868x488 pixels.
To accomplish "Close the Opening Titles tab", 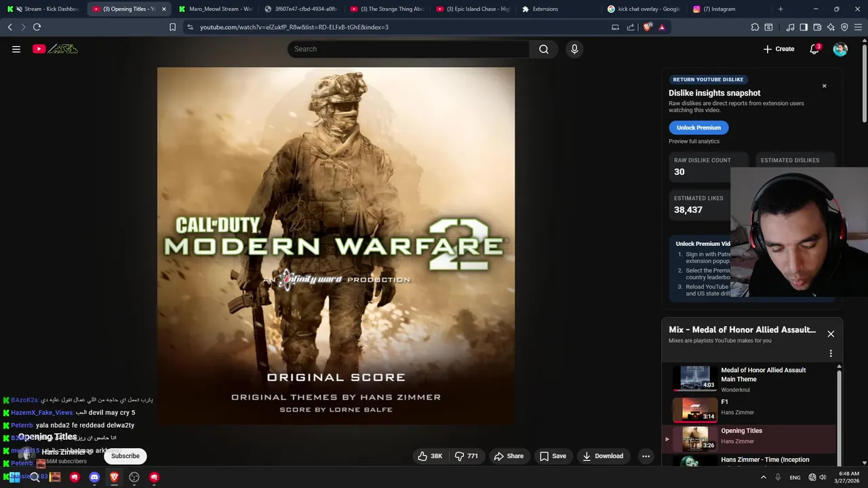I will click(163, 9).
